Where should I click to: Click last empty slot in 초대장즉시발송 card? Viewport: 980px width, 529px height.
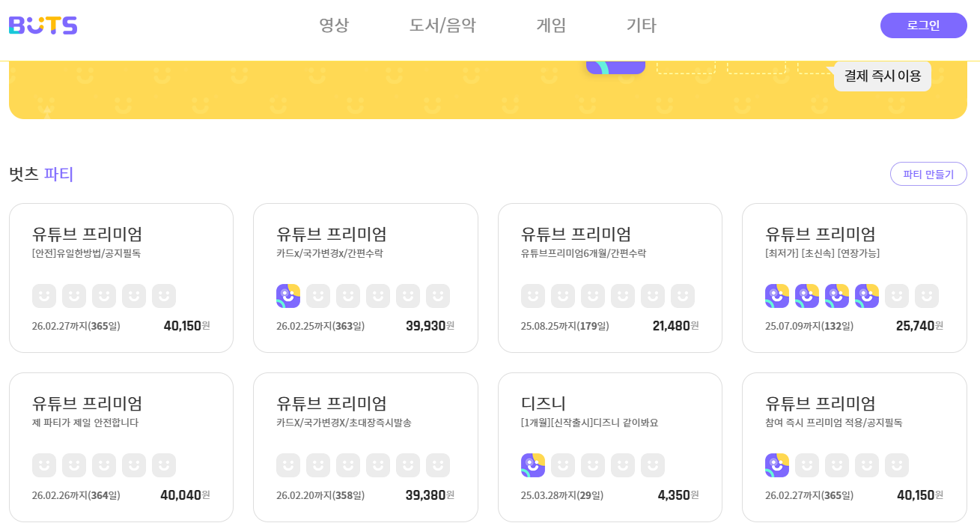pyautogui.click(x=438, y=465)
